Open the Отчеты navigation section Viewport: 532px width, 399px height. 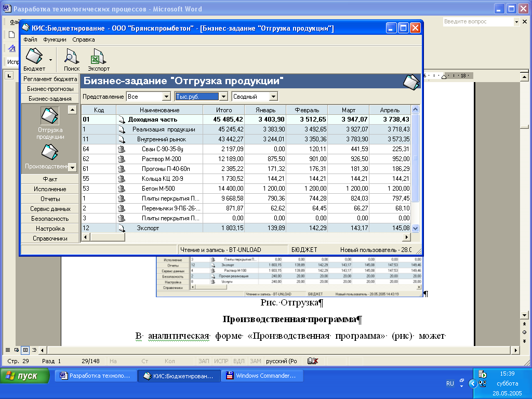click(x=50, y=199)
